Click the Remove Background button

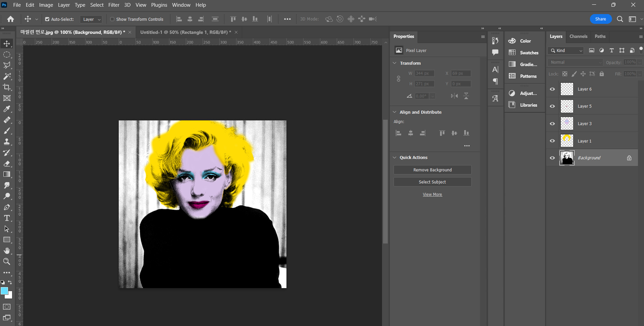tap(432, 170)
